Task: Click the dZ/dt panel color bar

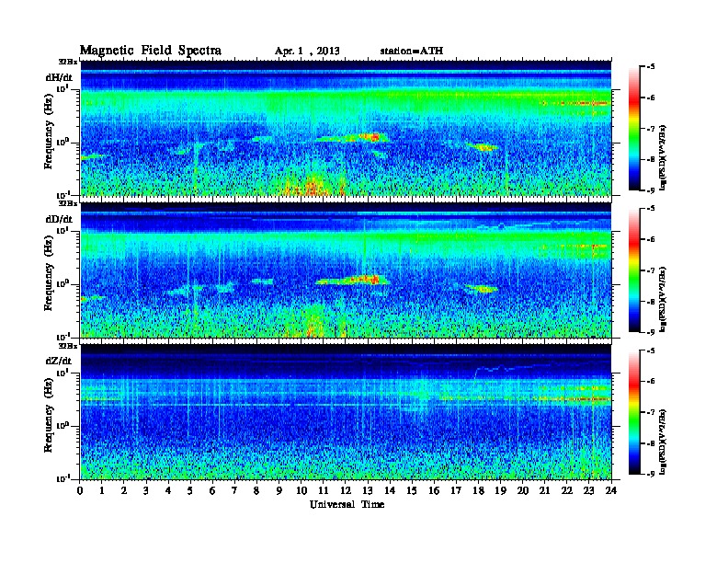Action: pyautogui.click(x=634, y=412)
